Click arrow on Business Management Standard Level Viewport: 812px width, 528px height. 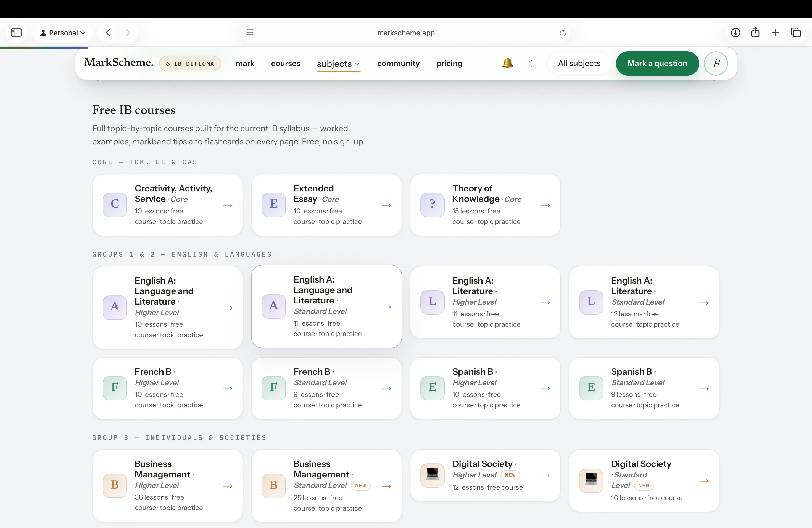pyautogui.click(x=387, y=486)
